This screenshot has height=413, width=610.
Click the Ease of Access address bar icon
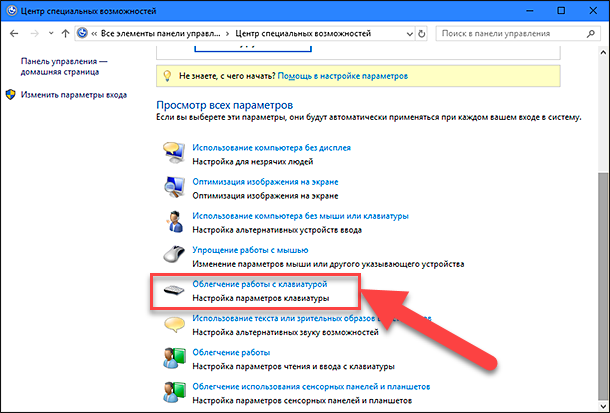(x=82, y=33)
